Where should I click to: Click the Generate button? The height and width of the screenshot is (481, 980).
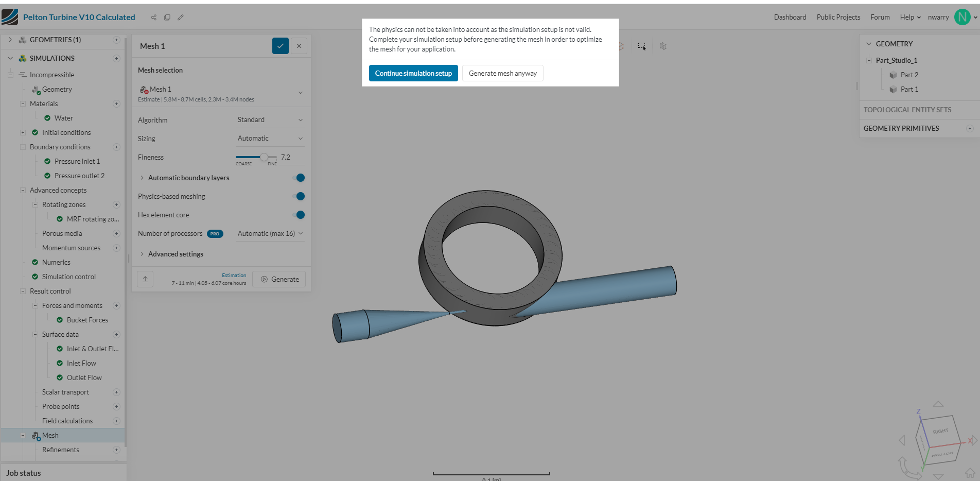pyautogui.click(x=279, y=279)
